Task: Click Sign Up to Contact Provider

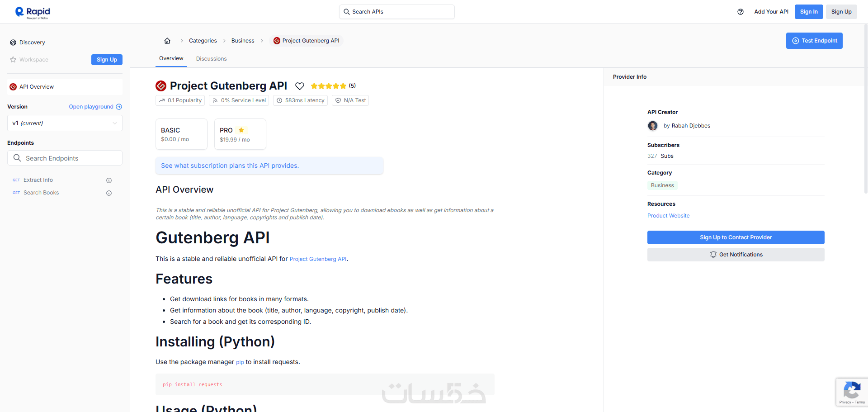Action: 736,237
